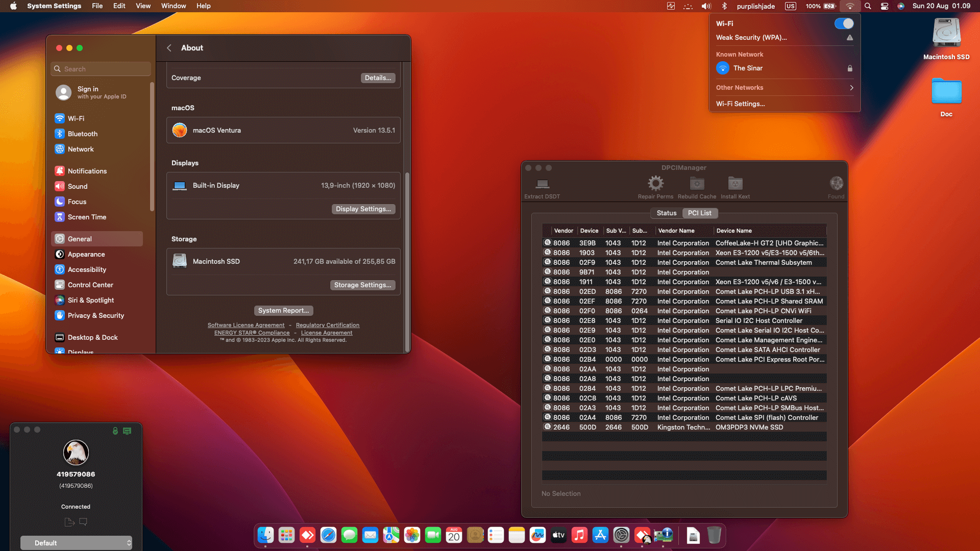Screen dimensions: 980x551
Task: Click the Repair Perms gear icon
Action: click(x=655, y=183)
